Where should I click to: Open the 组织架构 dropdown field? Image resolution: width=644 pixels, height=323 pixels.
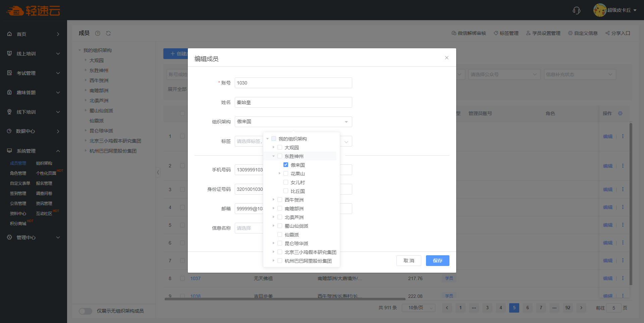coord(293,122)
